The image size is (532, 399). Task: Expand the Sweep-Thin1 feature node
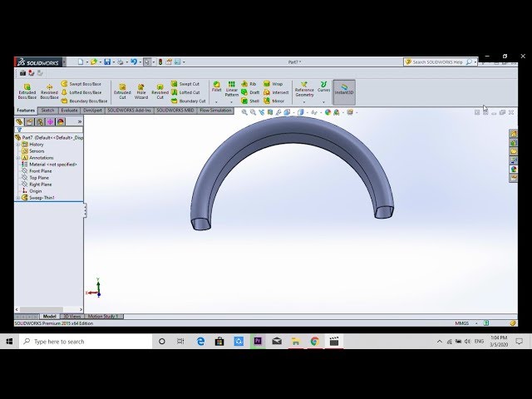coord(18,198)
